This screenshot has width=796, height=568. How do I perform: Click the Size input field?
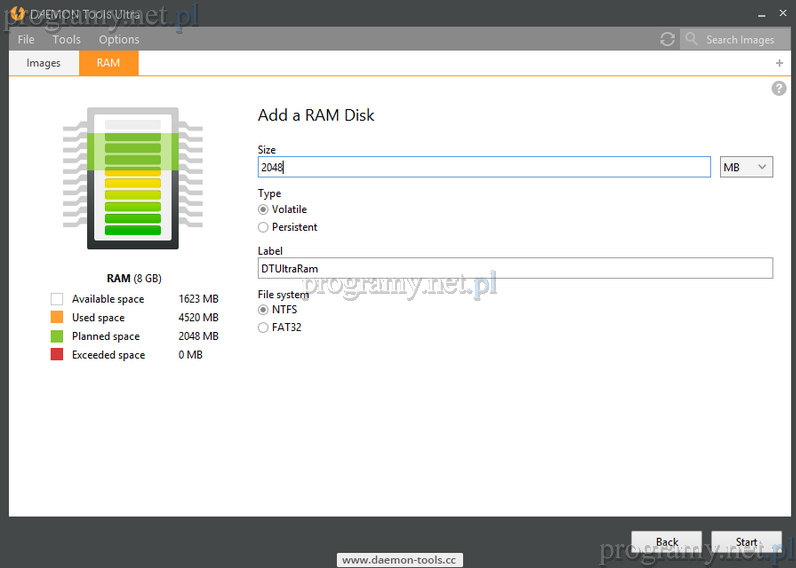point(483,167)
